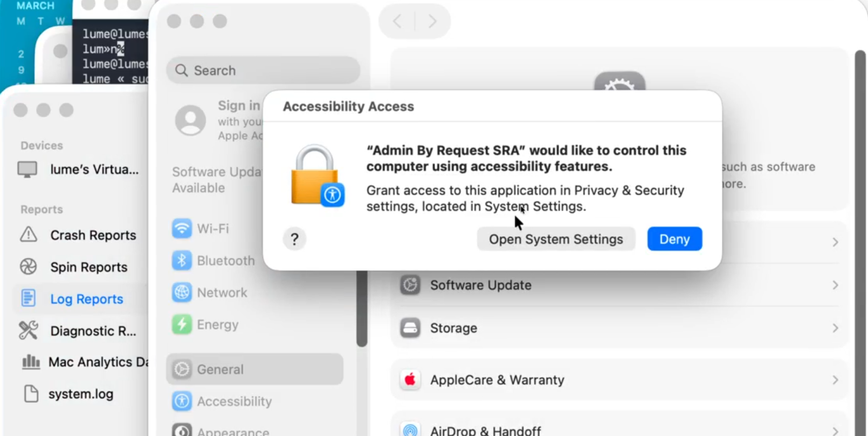Viewport: 868px width, 436px height.
Task: Click the question mark help button
Action: coord(294,239)
